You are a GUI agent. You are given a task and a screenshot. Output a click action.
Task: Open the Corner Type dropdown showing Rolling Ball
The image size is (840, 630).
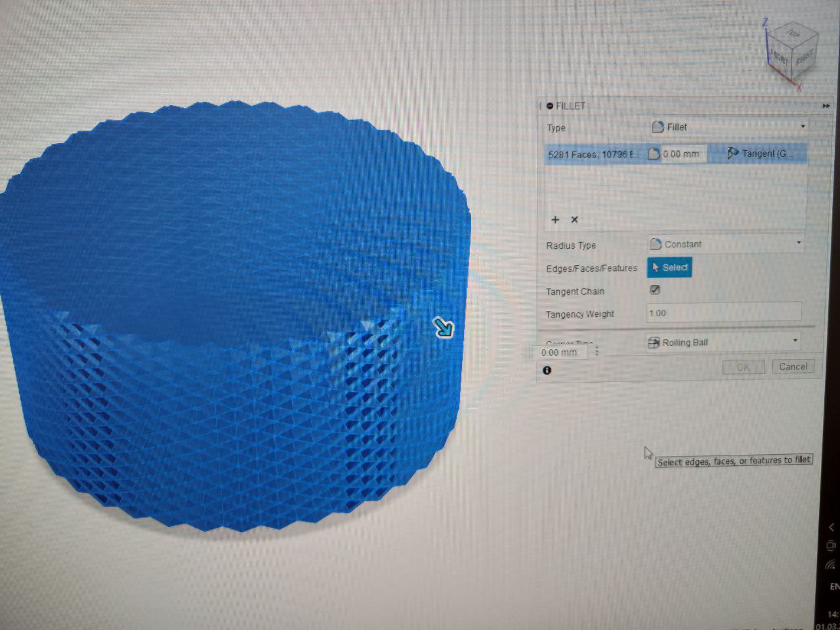coord(723,342)
